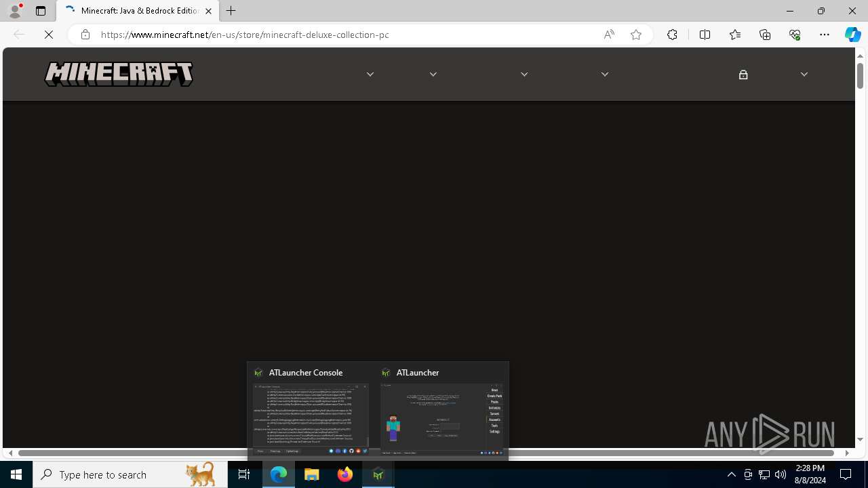Screen dimensions: 868x488
Task: Go to the Minecraft logo homepage
Action: coord(119,74)
